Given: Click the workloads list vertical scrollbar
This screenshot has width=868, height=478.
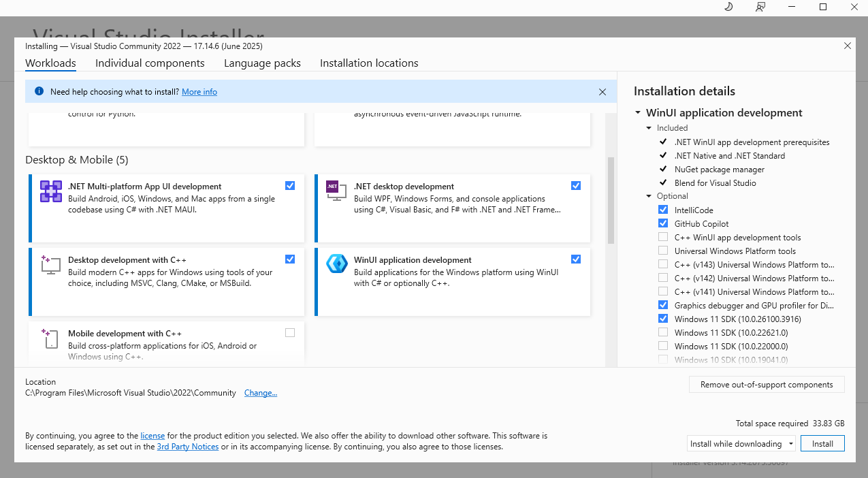Looking at the screenshot, I should tap(611, 200).
